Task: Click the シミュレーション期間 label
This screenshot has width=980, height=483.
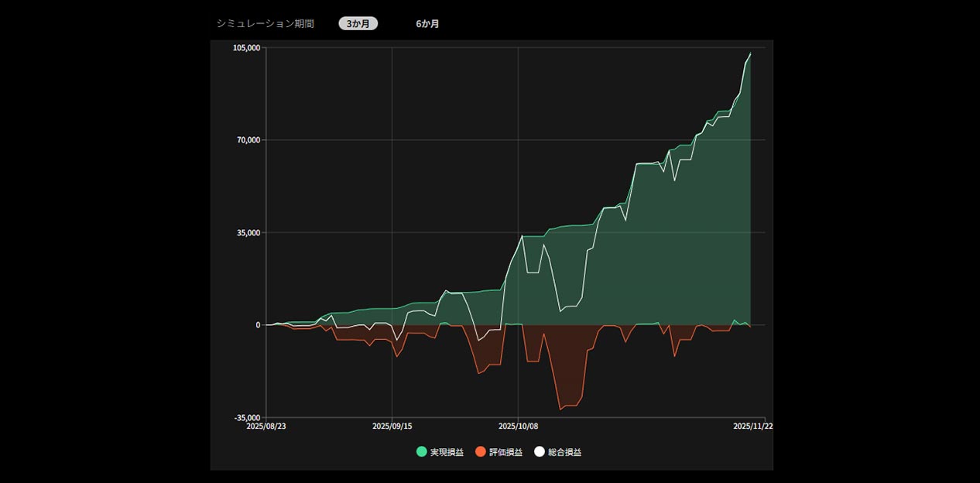Action: [x=266, y=24]
